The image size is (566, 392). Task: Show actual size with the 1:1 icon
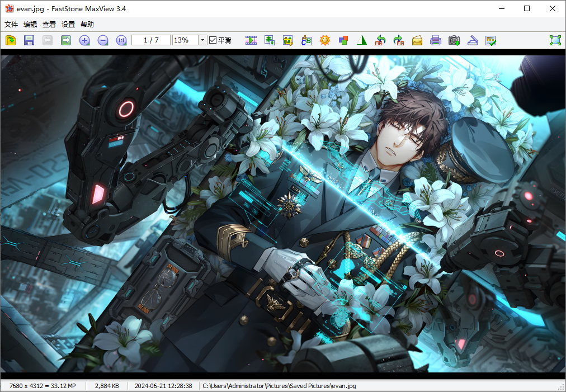[121, 40]
